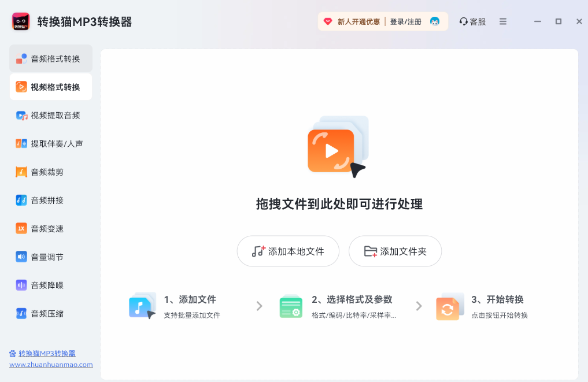Select the 音频拼接 audio joining tool

coord(50,200)
